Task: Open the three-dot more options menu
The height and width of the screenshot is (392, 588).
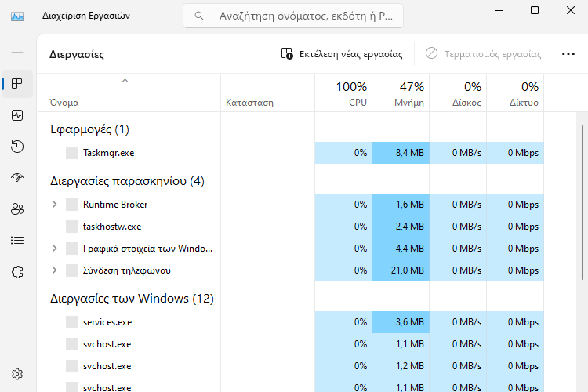Action: coord(568,54)
